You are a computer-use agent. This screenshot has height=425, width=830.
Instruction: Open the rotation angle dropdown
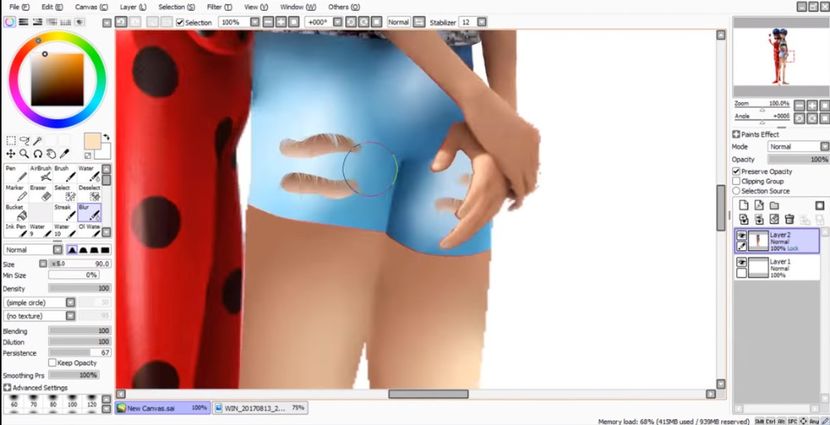[x=338, y=22]
